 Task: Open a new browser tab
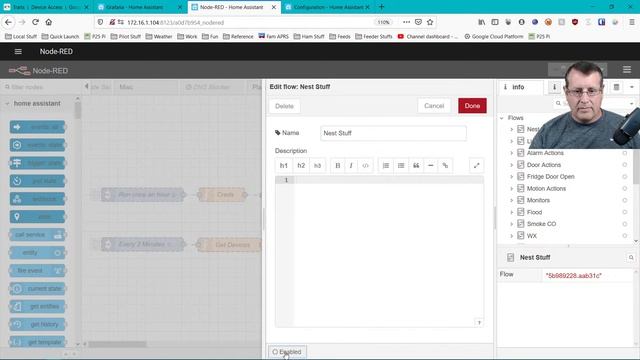(x=382, y=7)
